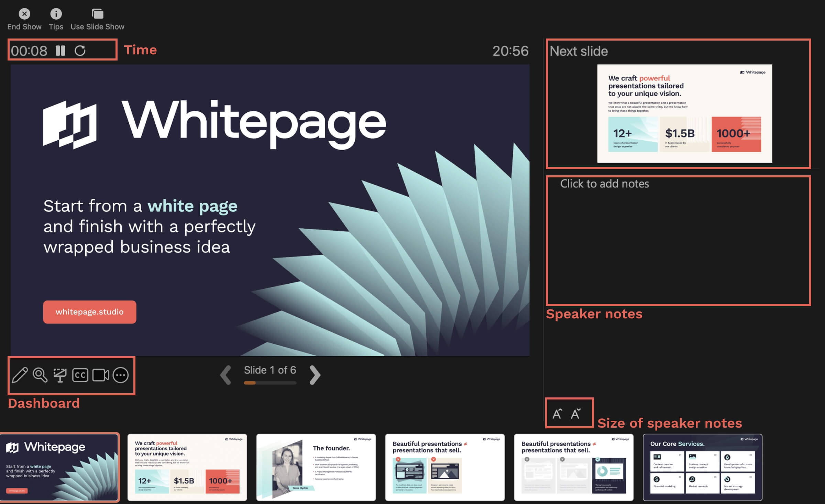The height and width of the screenshot is (504, 825).
Task: Open the magnifier to zoom into the slide
Action: [40, 375]
